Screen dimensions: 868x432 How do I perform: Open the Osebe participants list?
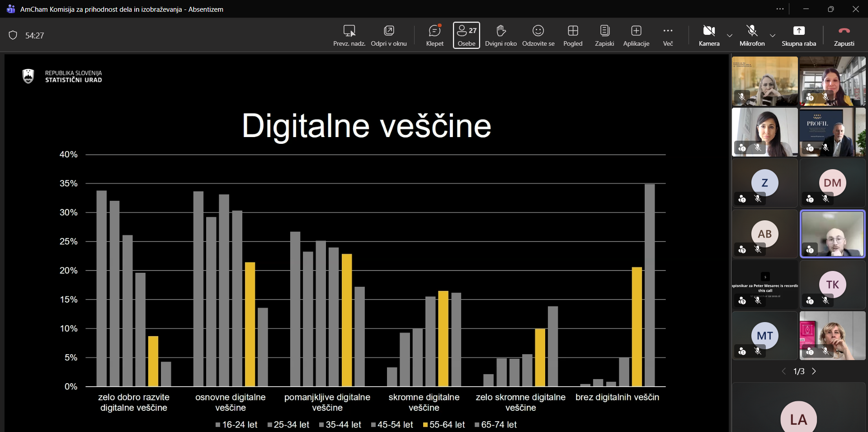point(466,35)
